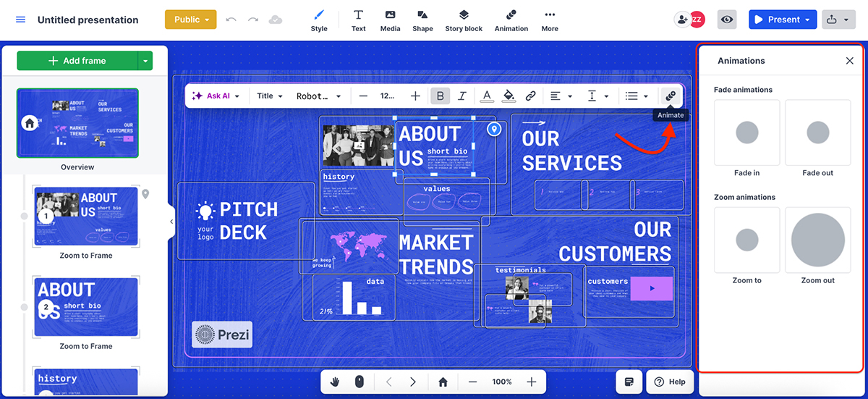Screen dimensions: 868x399
Task: Decrease font size with minus
Action: [x=363, y=96]
